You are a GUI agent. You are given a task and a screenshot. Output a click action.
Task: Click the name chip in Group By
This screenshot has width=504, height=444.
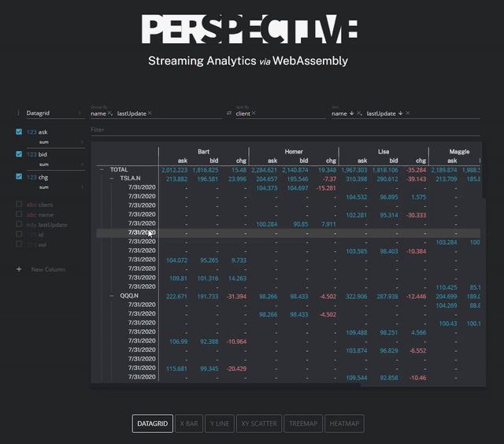tap(98, 113)
